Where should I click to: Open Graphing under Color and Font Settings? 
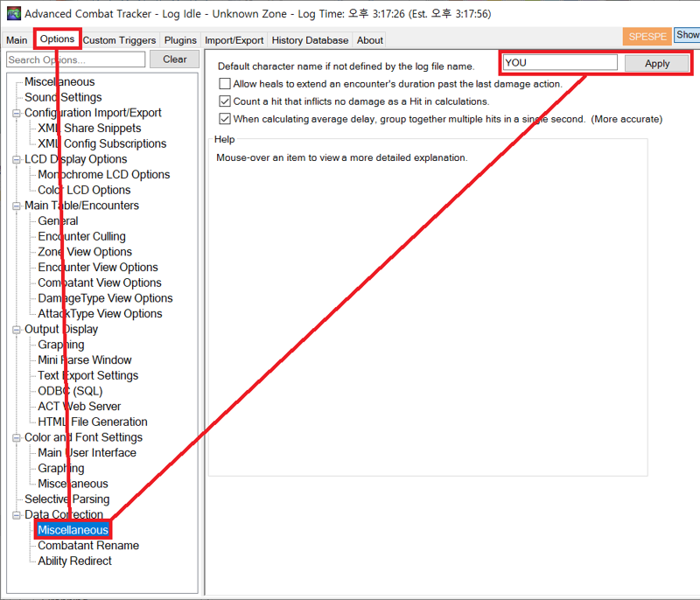pyautogui.click(x=60, y=469)
